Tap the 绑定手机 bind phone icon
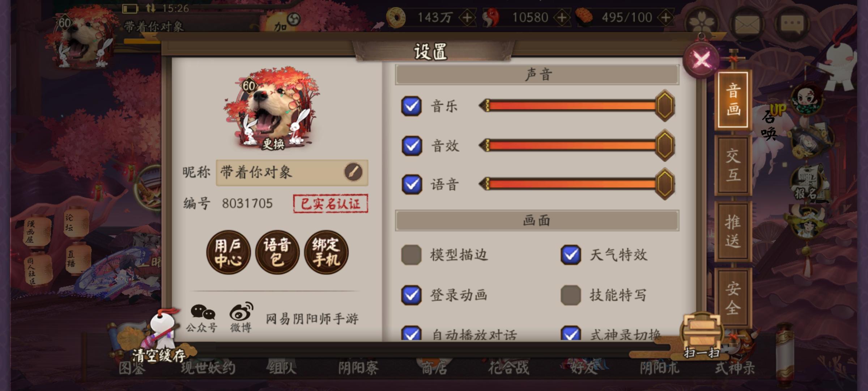 [x=326, y=252]
